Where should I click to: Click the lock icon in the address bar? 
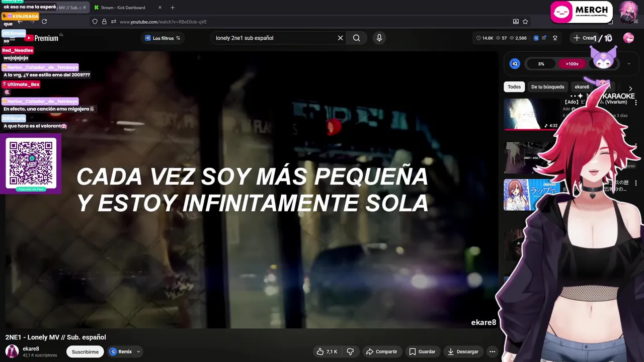pos(104,22)
